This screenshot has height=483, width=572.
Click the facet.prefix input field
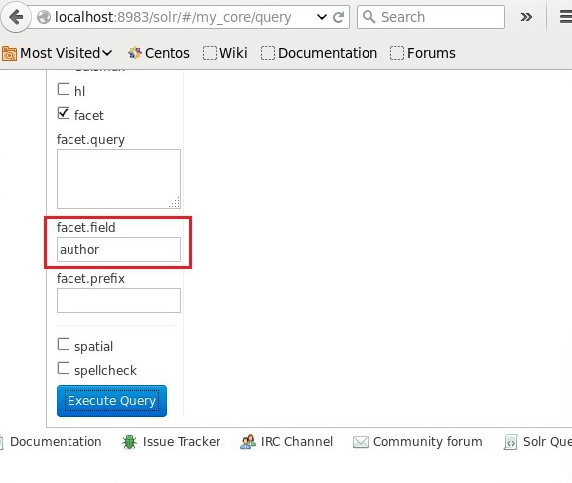tap(119, 301)
